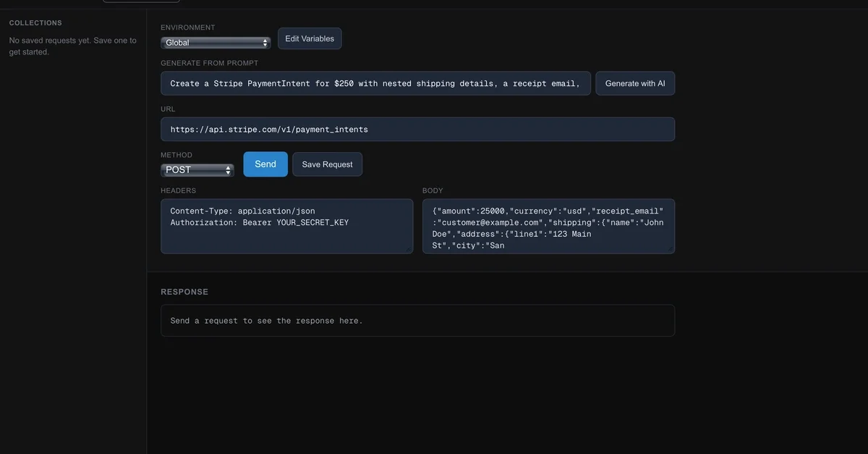
Task: Focus the Generate From Prompt text field
Action: coord(375,83)
